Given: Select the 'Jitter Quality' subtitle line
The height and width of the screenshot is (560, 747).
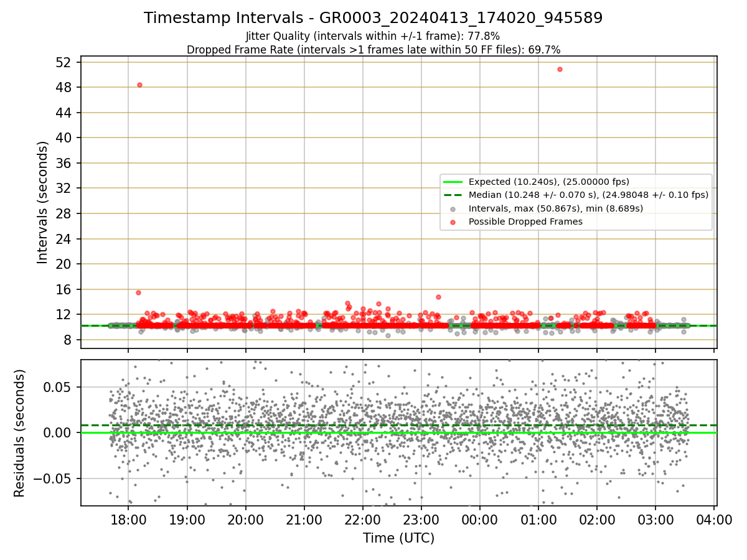Looking at the screenshot, I should (373, 36).
